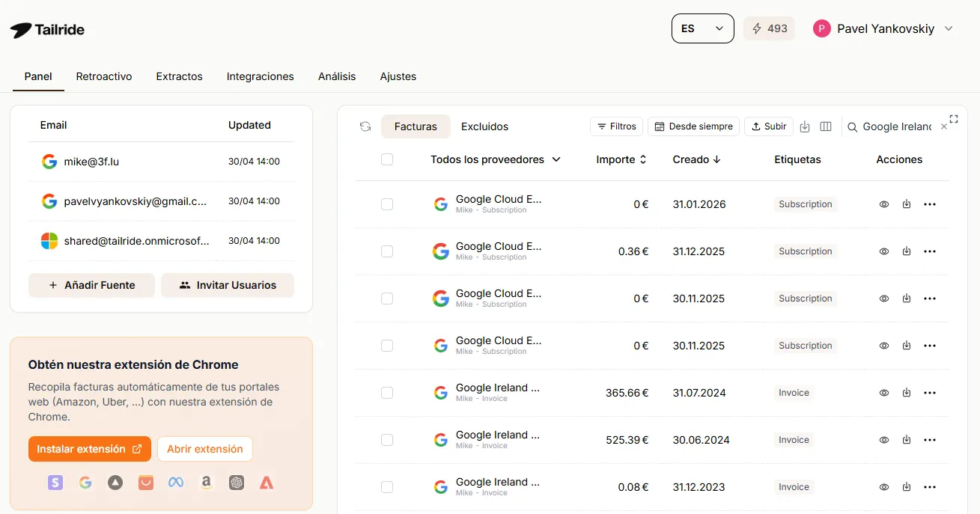View the 31.01.2026 invoice with eye icon

click(x=884, y=204)
